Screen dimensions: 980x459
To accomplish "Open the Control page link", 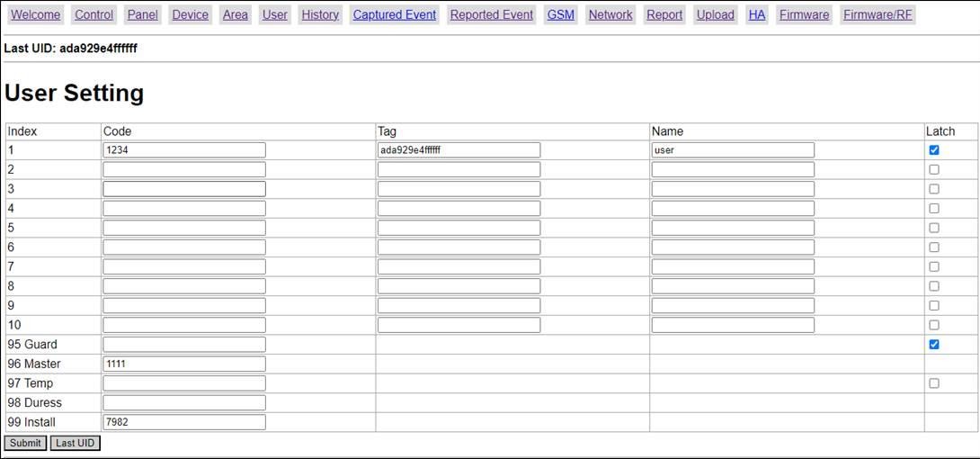I will pos(94,14).
